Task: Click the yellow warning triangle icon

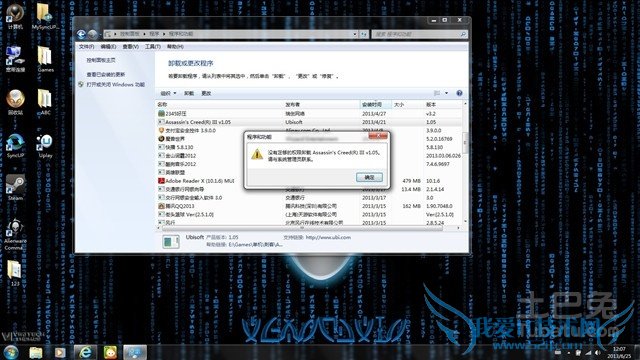Action: point(257,154)
